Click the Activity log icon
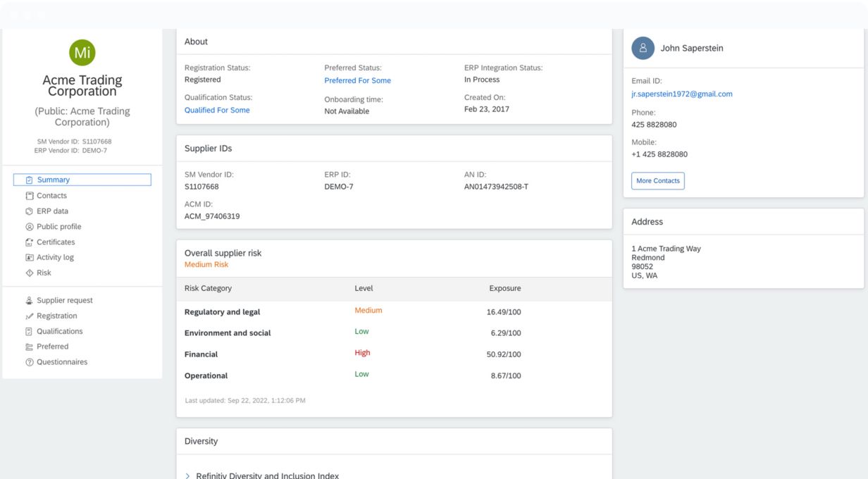Screen dimensions: 868x479 coord(30,258)
